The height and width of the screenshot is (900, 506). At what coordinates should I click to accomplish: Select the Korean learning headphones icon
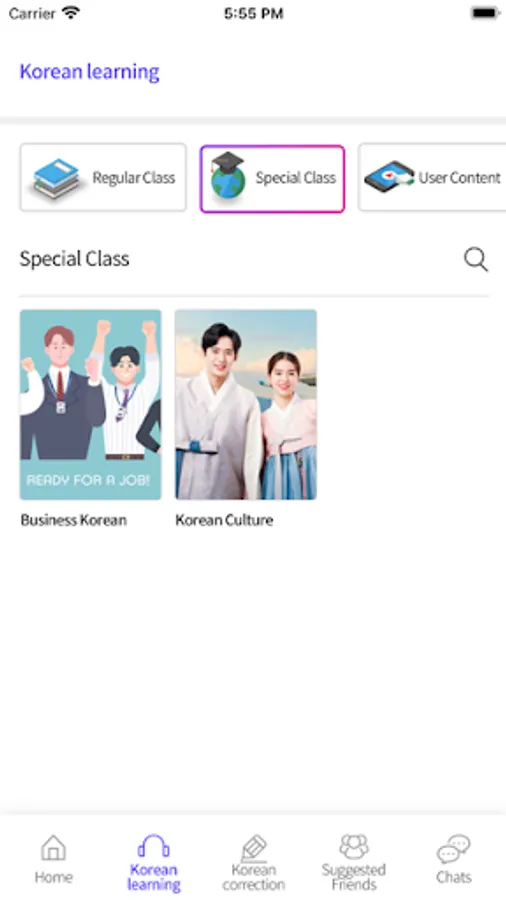pyautogui.click(x=153, y=847)
